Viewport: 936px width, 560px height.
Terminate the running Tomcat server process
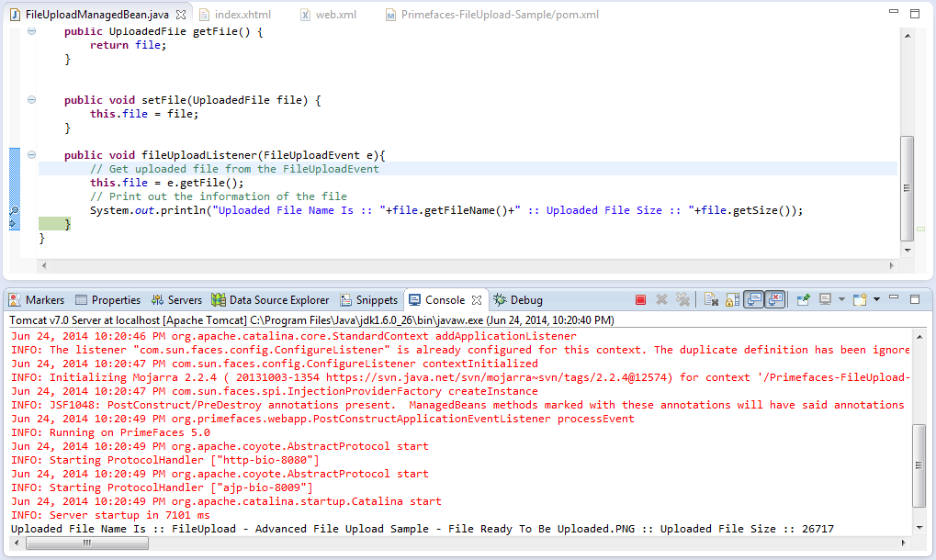coord(640,300)
